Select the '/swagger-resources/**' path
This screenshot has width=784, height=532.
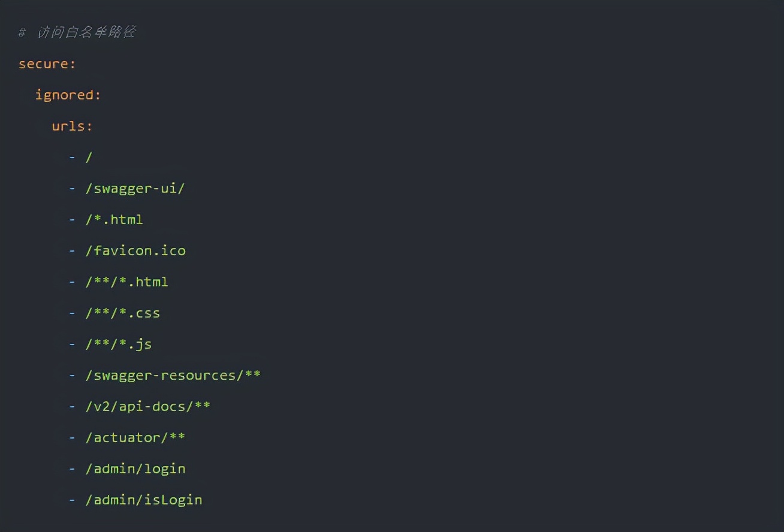coord(173,375)
